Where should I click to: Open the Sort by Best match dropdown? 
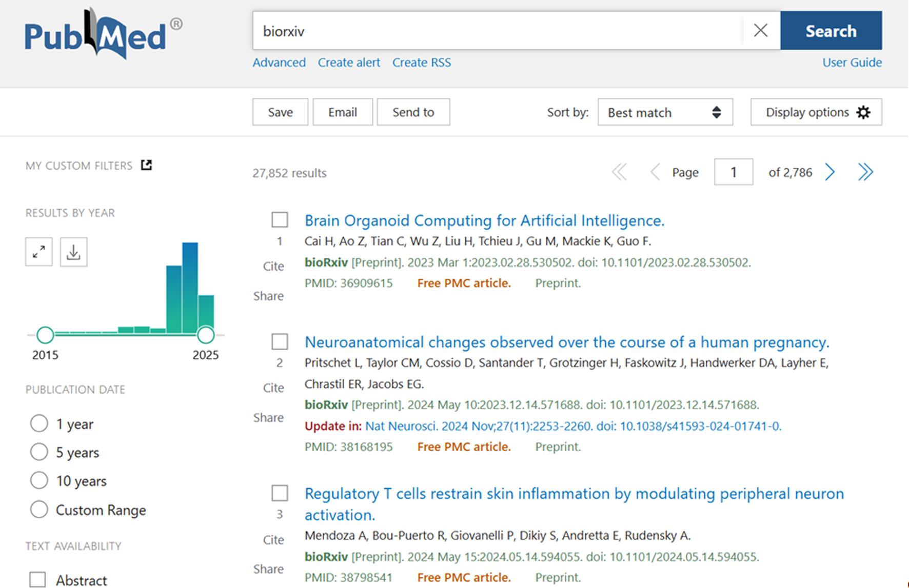tap(665, 112)
